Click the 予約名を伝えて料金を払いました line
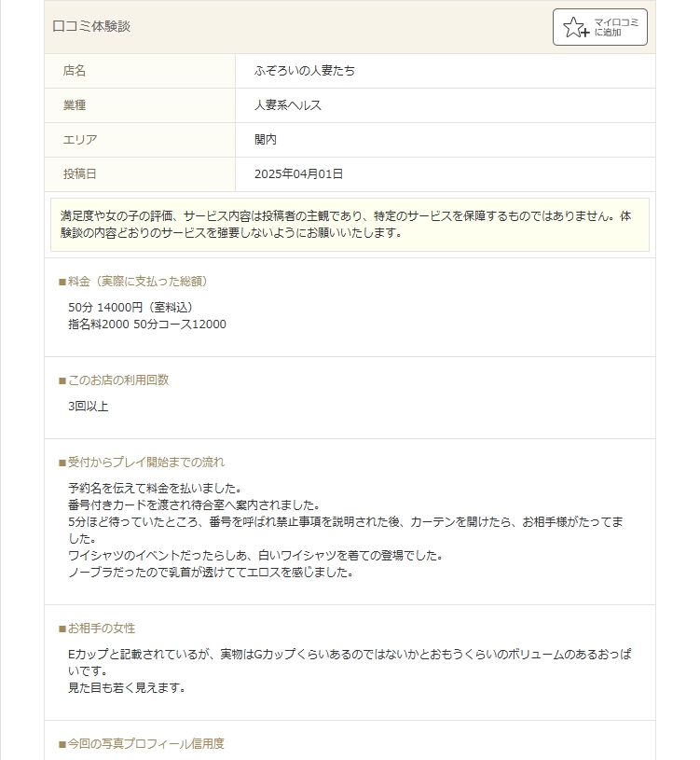This screenshot has height=760, width=700. [155, 488]
